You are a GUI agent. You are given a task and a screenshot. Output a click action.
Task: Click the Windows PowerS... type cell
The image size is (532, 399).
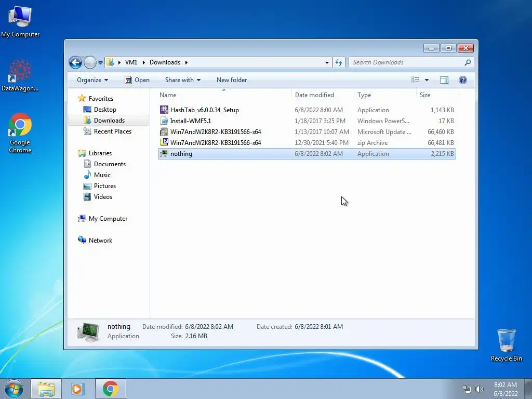383,121
